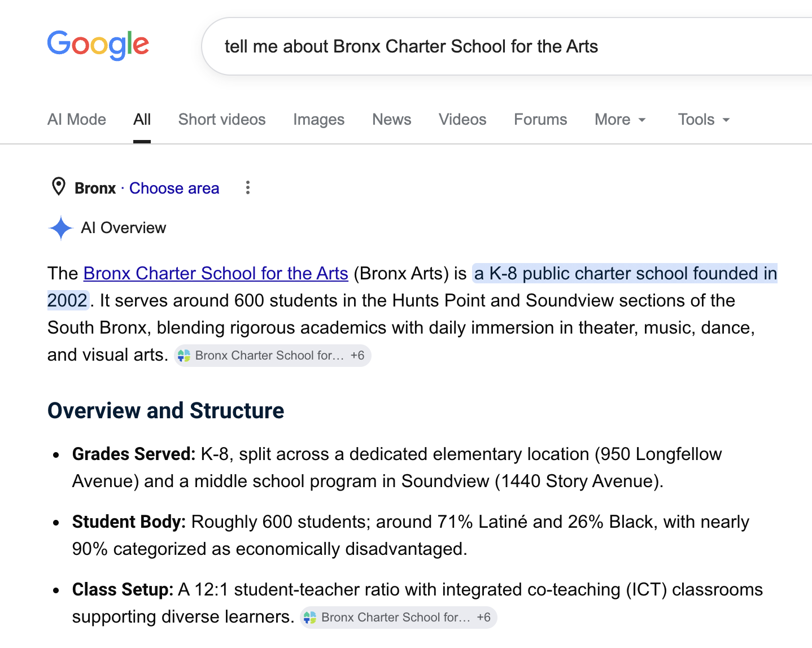
Task: Click the source favicon in the first citation chip
Action: coord(184,356)
